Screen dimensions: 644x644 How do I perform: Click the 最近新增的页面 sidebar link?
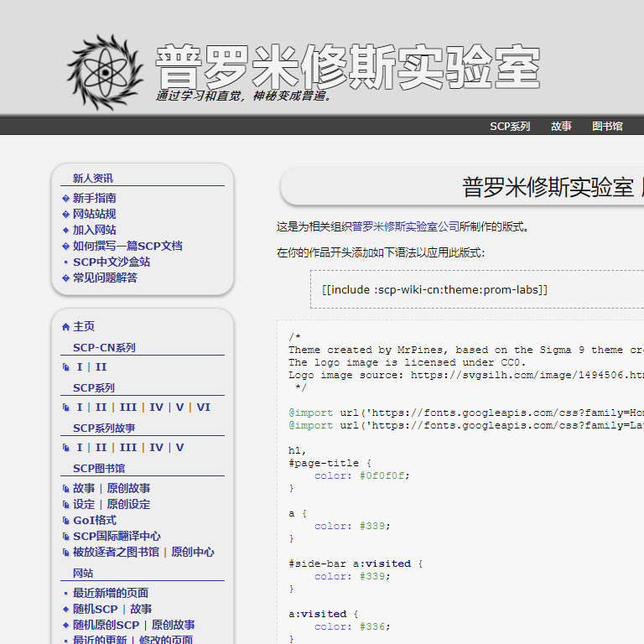coord(111,593)
